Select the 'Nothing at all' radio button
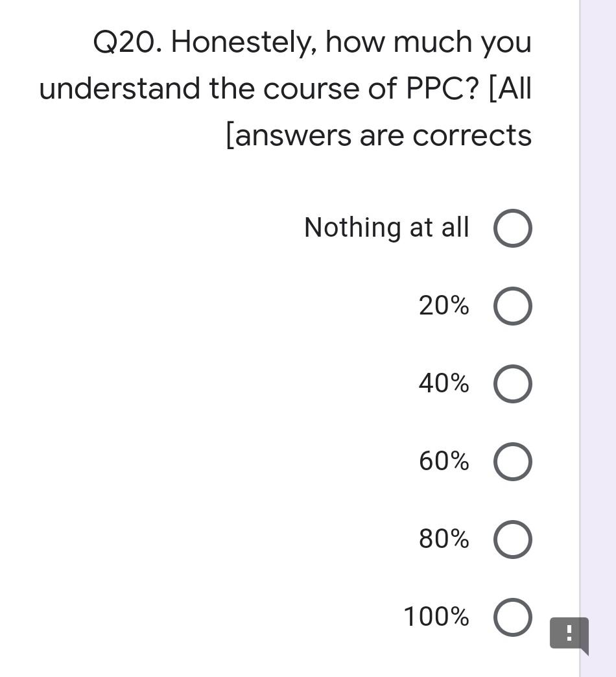Viewport: 616px width, 677px height. point(513,228)
